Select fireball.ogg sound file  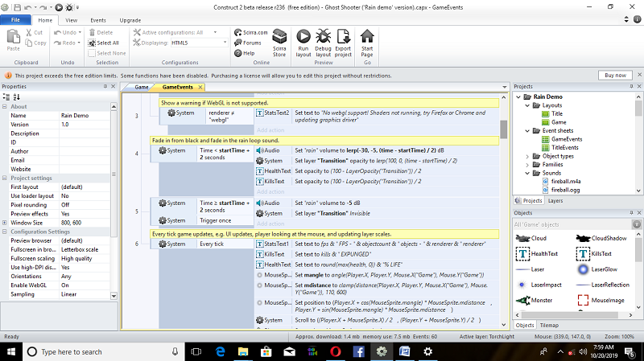click(x=561, y=190)
